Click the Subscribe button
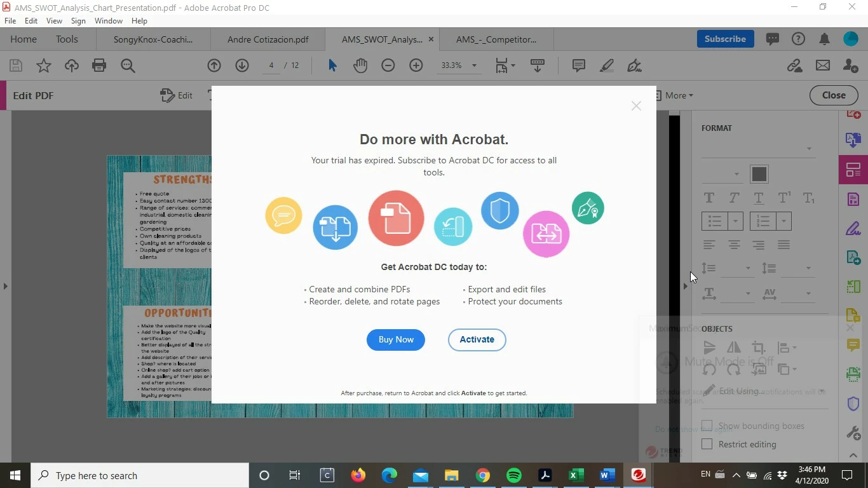 (725, 39)
